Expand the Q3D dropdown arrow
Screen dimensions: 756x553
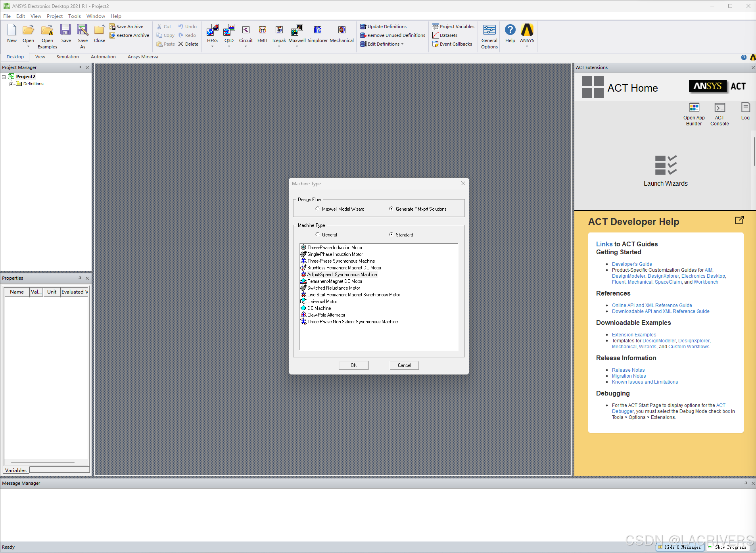pyautogui.click(x=229, y=46)
